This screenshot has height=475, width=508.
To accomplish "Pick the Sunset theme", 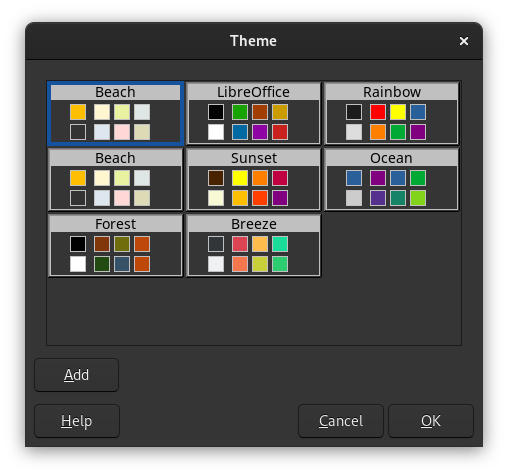I will pyautogui.click(x=253, y=179).
